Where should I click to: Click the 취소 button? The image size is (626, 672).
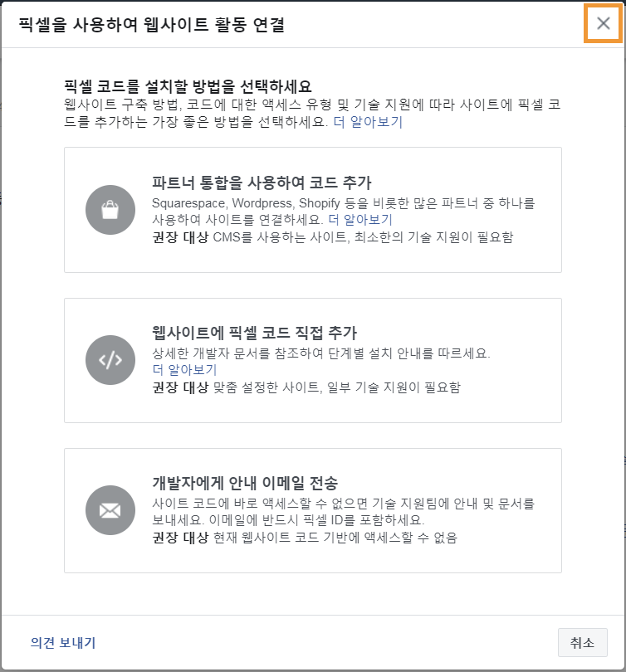tap(582, 642)
